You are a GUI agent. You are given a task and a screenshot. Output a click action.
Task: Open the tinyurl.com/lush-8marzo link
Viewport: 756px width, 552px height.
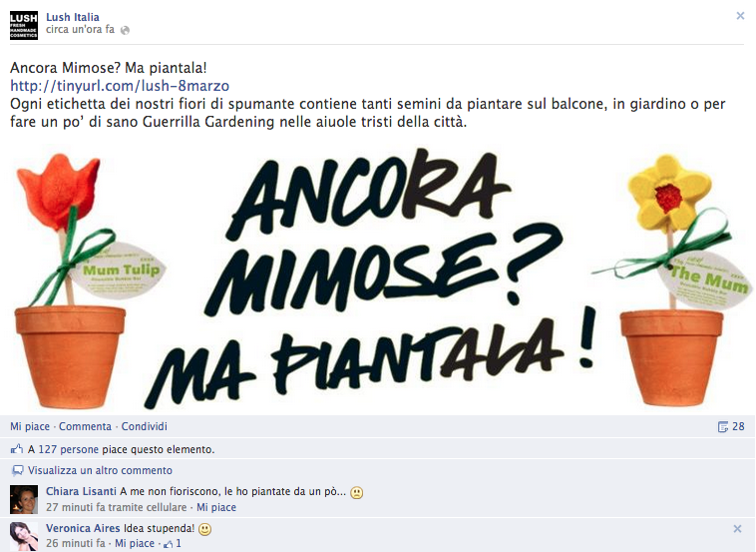[120, 86]
